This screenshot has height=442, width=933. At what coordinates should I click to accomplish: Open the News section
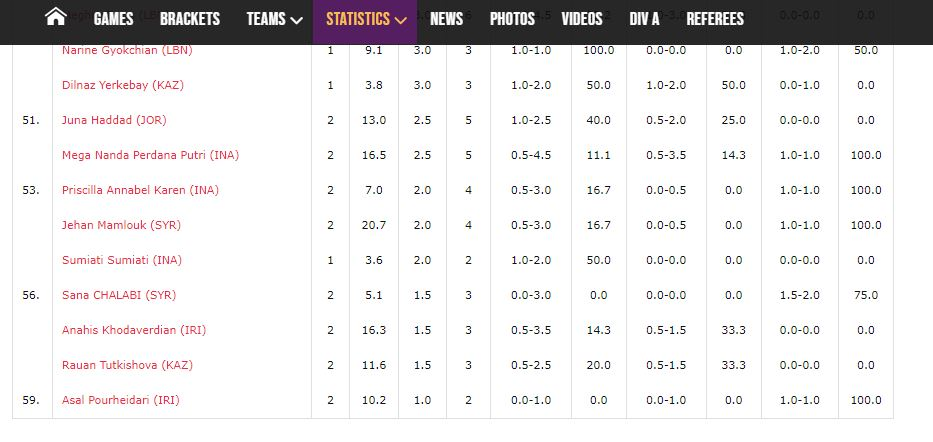click(x=446, y=19)
